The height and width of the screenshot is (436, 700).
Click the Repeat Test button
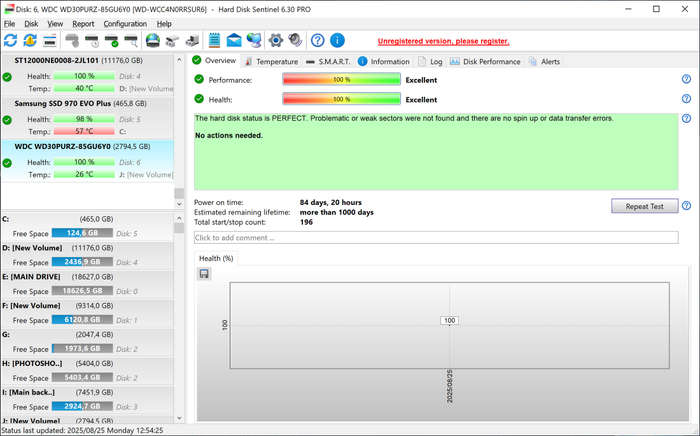[x=644, y=206]
